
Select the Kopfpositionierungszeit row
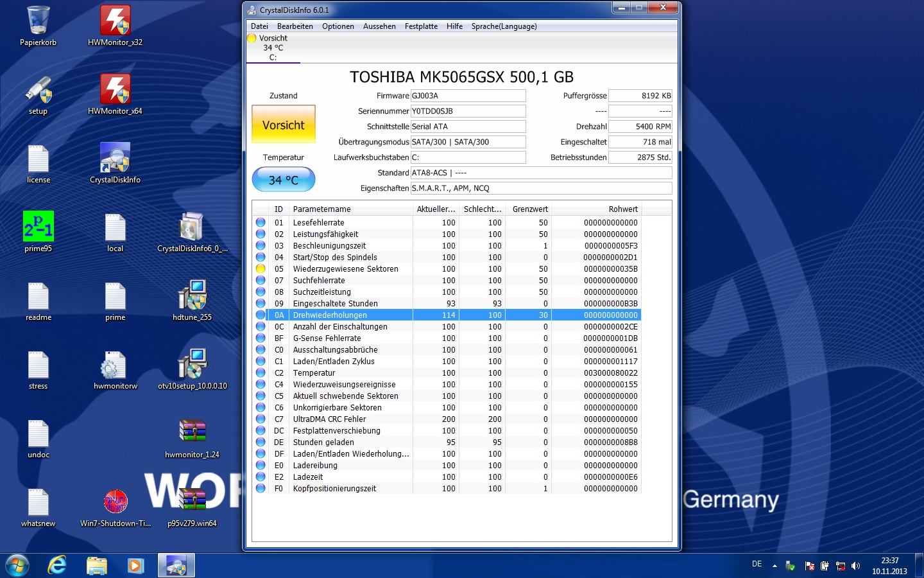point(447,489)
